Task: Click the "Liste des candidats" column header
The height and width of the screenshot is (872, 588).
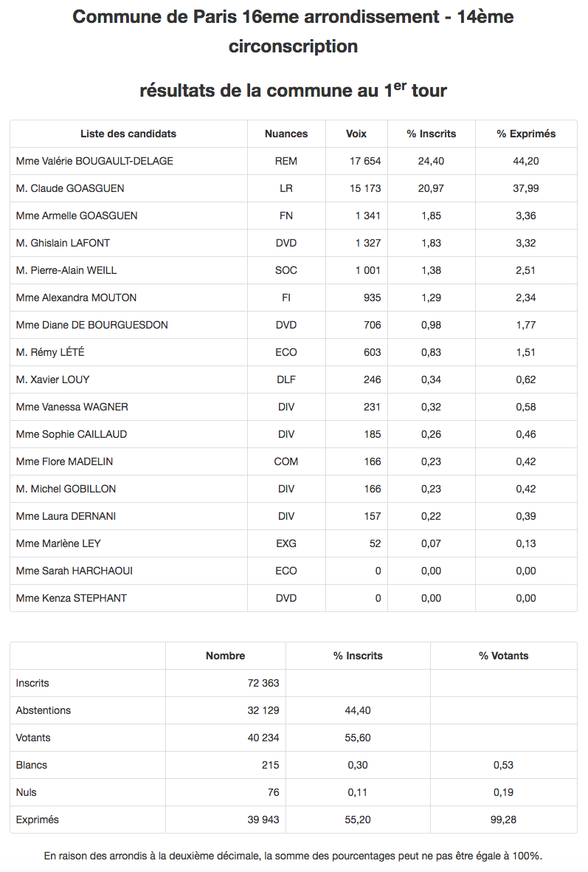Action: [x=128, y=134]
